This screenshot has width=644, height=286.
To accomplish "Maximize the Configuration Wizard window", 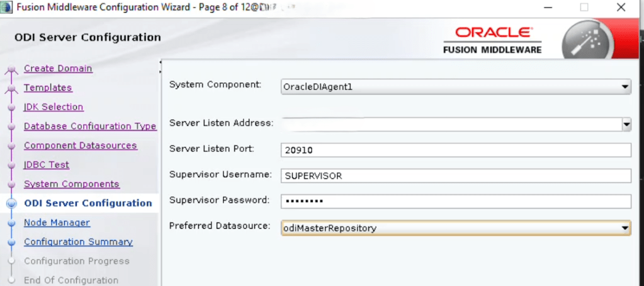I will click(584, 8).
